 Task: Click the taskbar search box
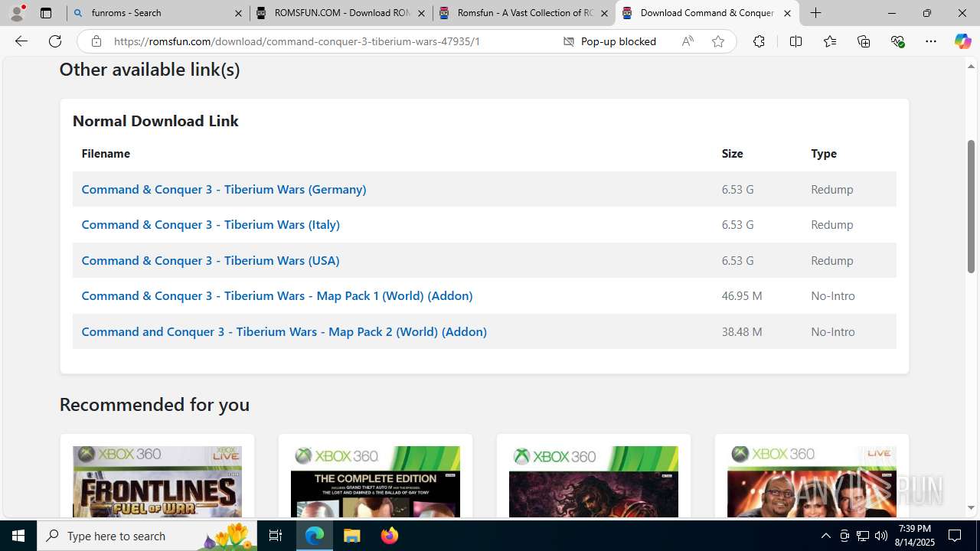click(147, 536)
